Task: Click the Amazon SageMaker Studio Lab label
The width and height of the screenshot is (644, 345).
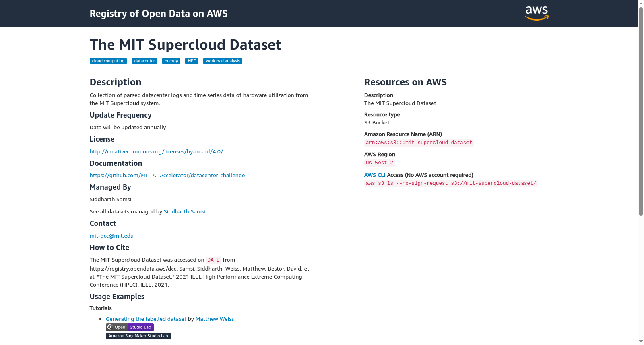Action: tap(138, 336)
